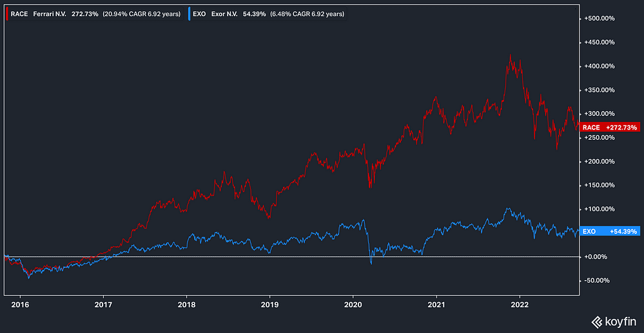Image resolution: width=644 pixels, height=333 pixels.
Task: Click the 2021 x-axis label
Action: pyautogui.click(x=436, y=305)
